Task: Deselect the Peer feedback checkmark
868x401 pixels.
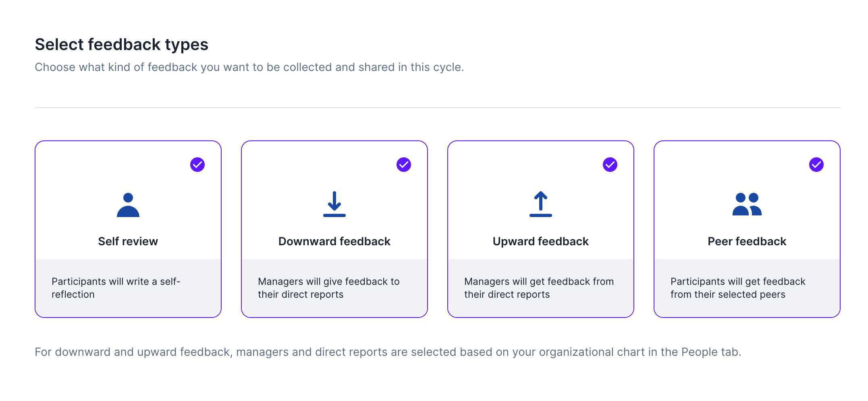Action: coord(816,165)
